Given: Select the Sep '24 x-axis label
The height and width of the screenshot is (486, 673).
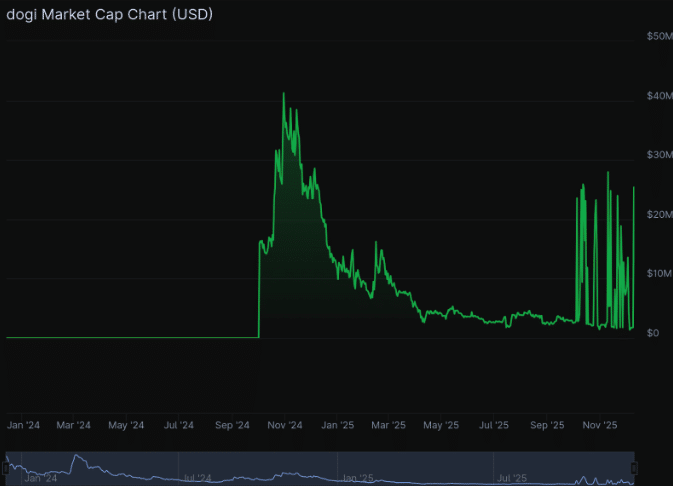Looking at the screenshot, I should coord(232,425).
